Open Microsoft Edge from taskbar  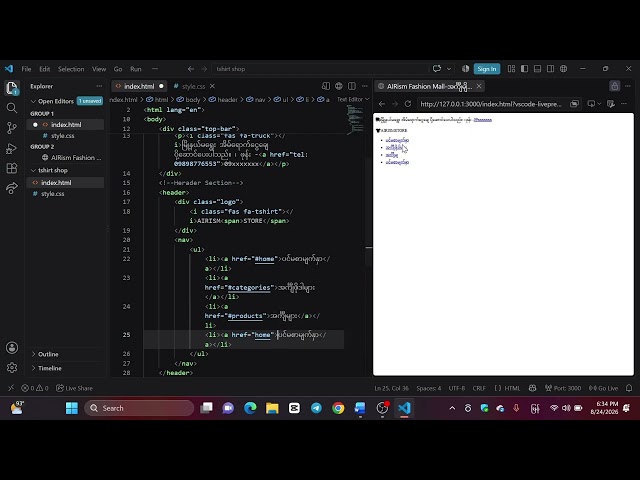click(x=250, y=408)
